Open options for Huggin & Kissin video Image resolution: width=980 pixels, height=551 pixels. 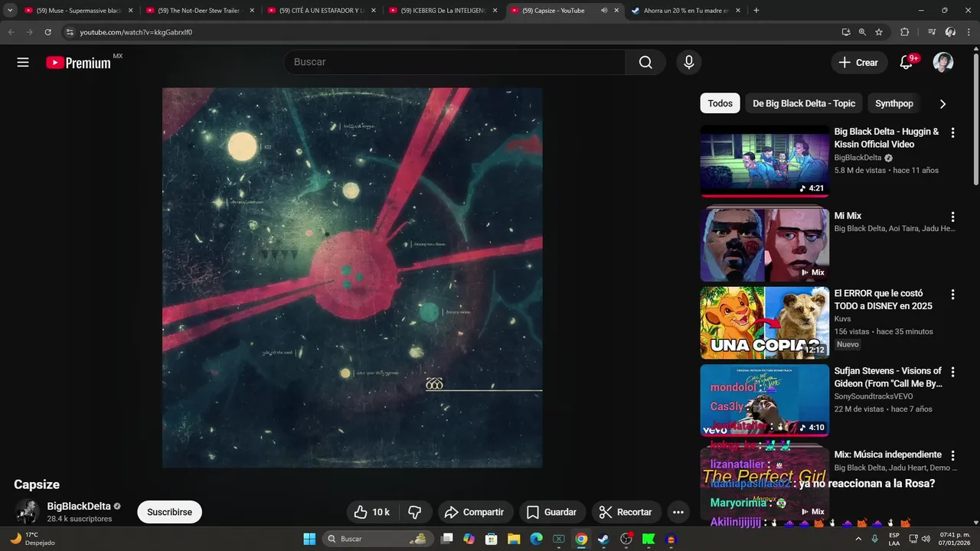952,132
